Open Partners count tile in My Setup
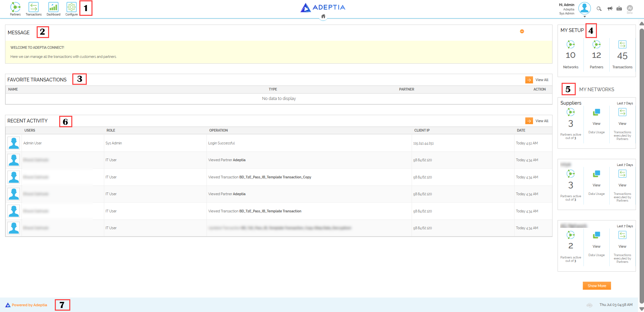The width and height of the screenshot is (644, 312). click(x=597, y=55)
